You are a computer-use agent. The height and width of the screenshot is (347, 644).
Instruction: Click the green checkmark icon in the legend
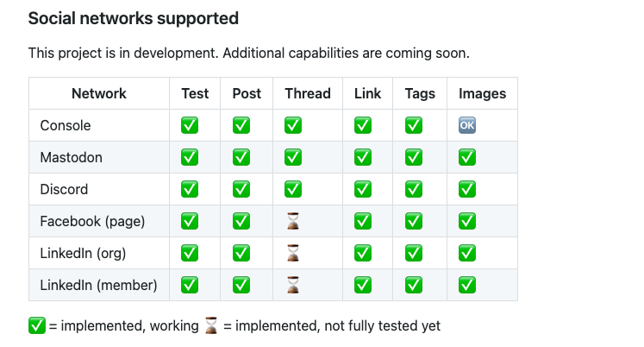(x=36, y=325)
